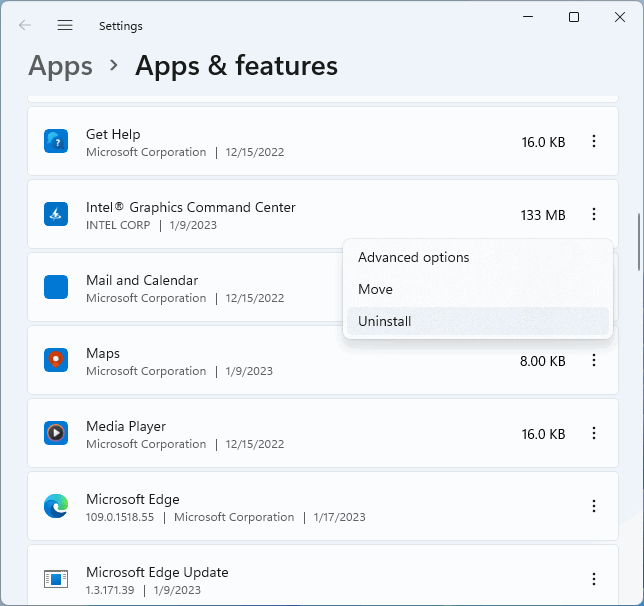Open more options for Get Help
644x606 pixels.
[594, 142]
